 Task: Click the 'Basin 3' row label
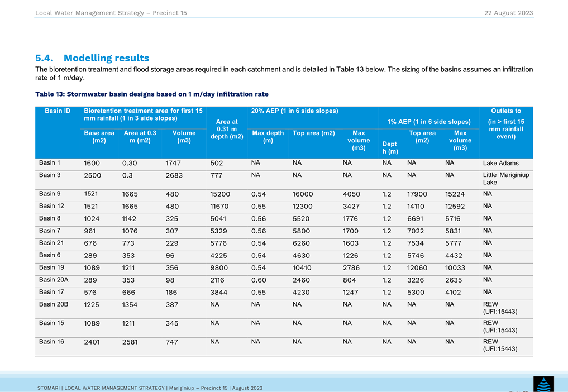pyautogui.click(x=50, y=175)
